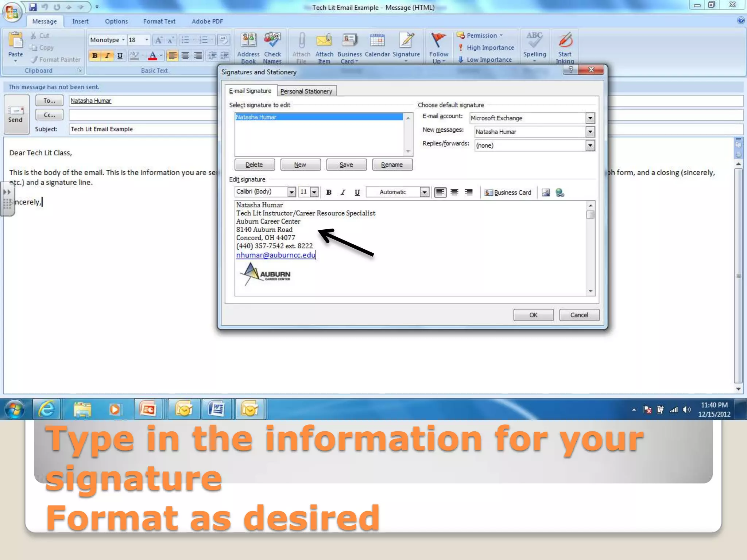Viewport: 747px width, 560px height.
Task: Switch to the Adobe PDF ribbon tab
Action: point(207,21)
